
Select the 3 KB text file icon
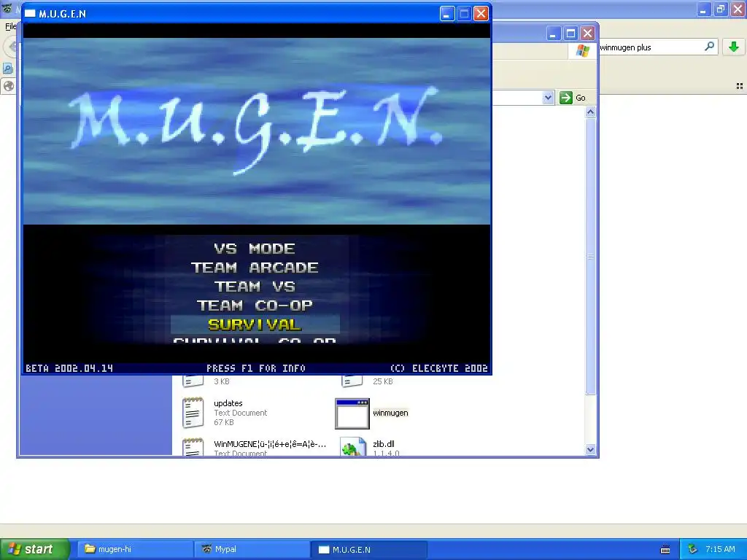coord(193,381)
